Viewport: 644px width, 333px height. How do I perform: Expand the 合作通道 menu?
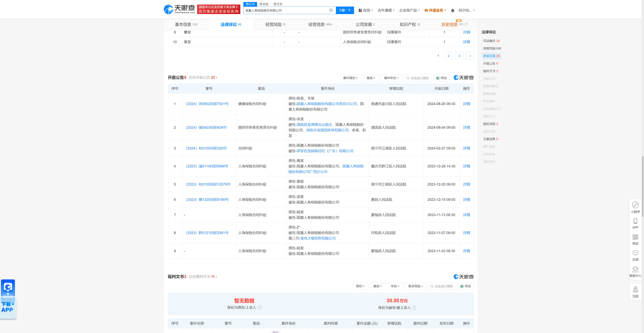click(x=386, y=10)
